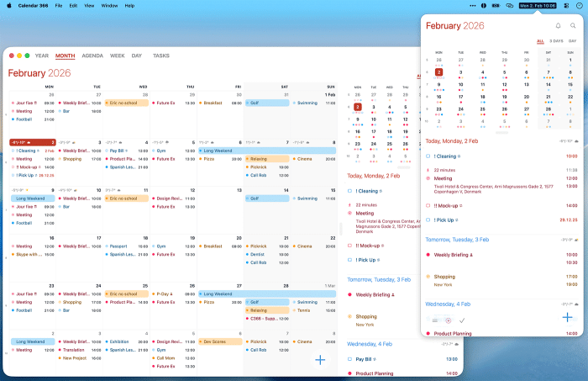Viewport: 588px width, 381px height.
Task: Select the MONTH view tab
Action: tap(66, 56)
